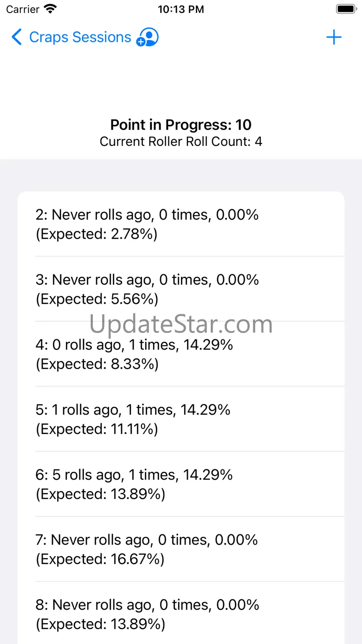
Task: Tap the Carrier label
Action: tap(23, 9)
